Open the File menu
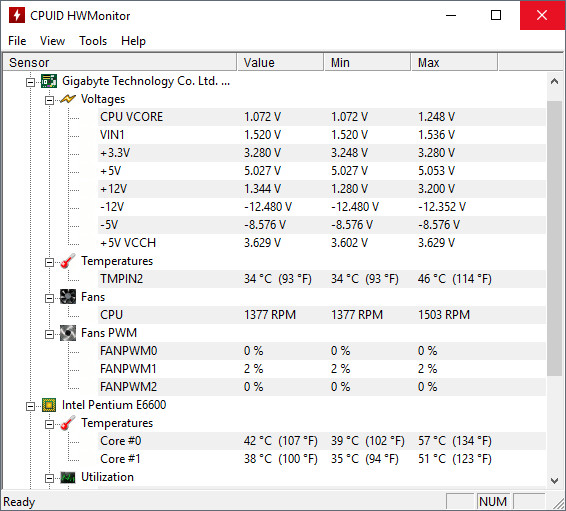This screenshot has width=566, height=511. tap(17, 41)
